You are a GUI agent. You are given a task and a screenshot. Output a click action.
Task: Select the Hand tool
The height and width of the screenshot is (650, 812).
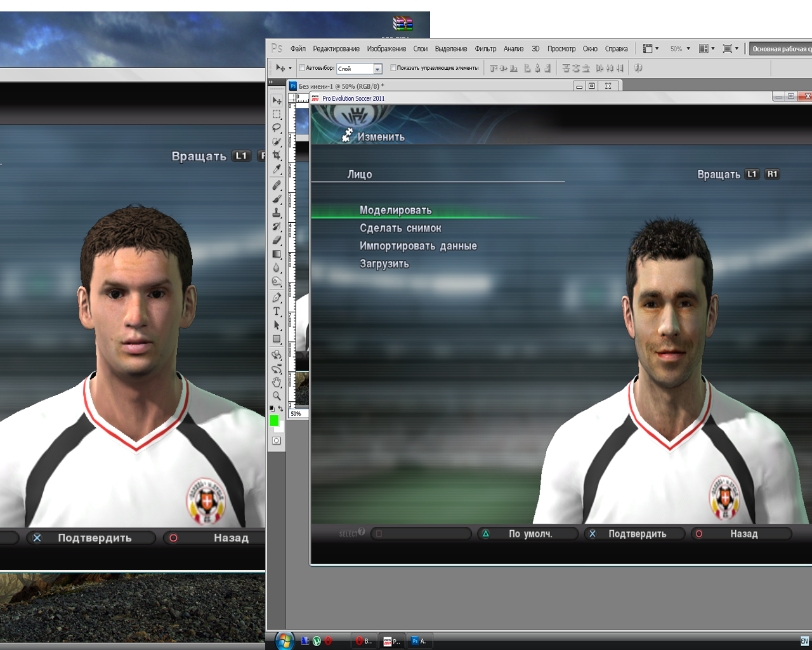pyautogui.click(x=277, y=382)
